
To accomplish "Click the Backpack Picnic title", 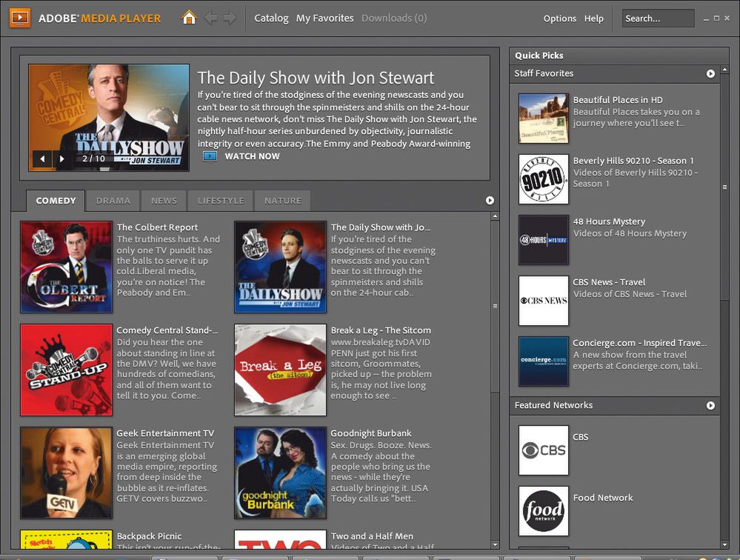I will coord(149,536).
